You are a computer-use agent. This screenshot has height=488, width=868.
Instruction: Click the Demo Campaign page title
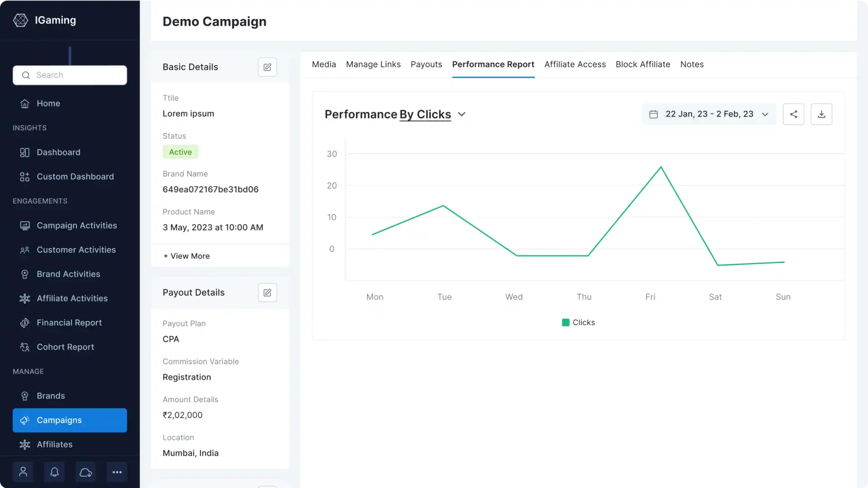(214, 22)
